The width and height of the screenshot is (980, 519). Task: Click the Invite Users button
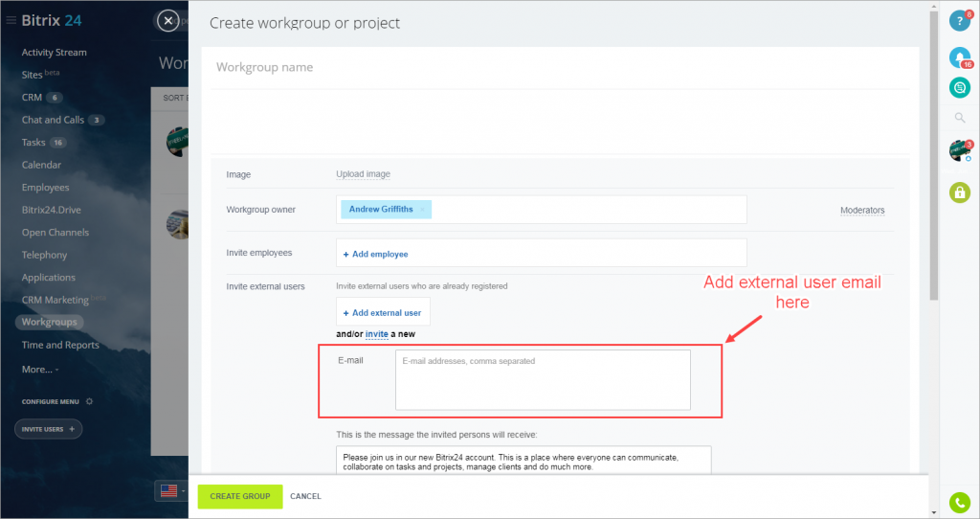(x=48, y=429)
